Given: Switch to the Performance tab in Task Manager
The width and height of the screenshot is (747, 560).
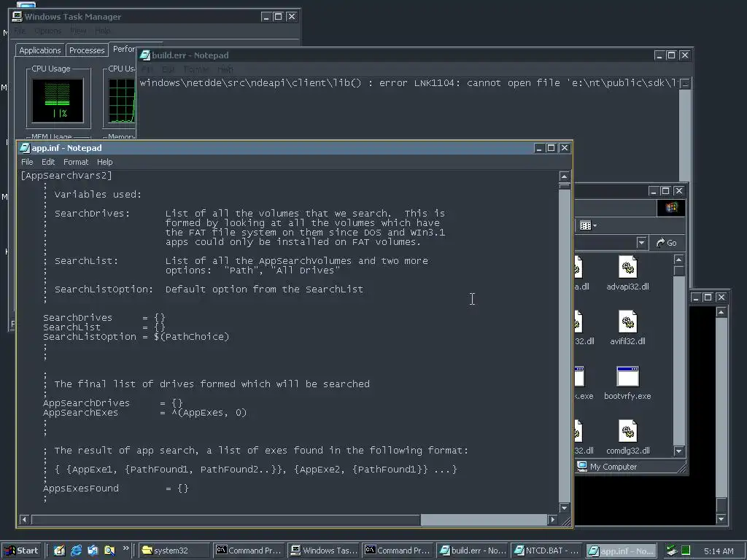Looking at the screenshot, I should 123,49.
